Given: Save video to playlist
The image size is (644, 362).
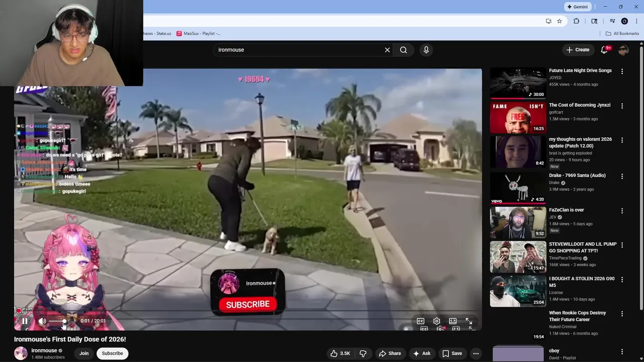Looking at the screenshot, I should (452, 353).
